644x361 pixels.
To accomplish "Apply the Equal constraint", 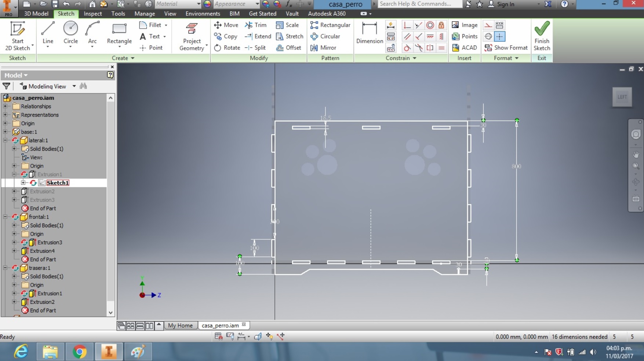I will click(x=441, y=48).
